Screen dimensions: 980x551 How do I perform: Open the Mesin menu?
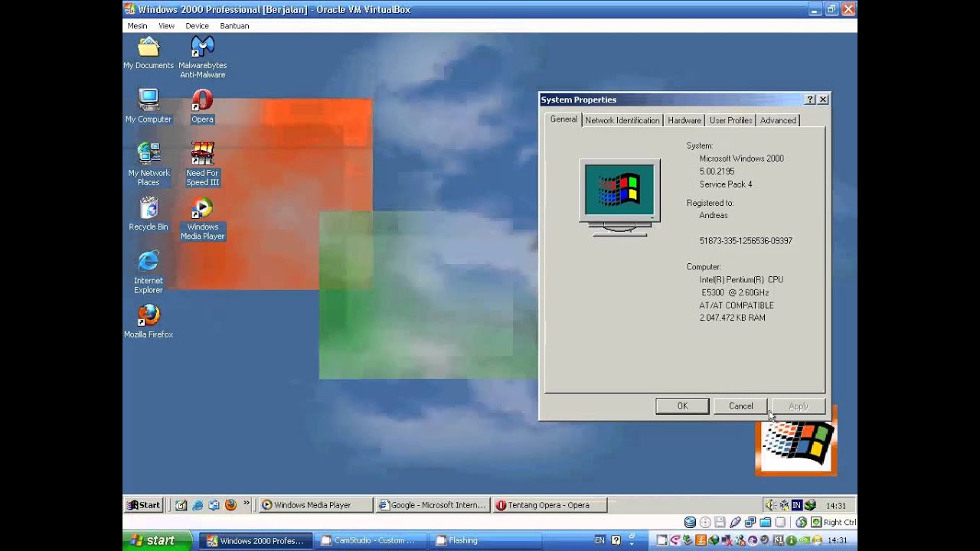[x=137, y=25]
